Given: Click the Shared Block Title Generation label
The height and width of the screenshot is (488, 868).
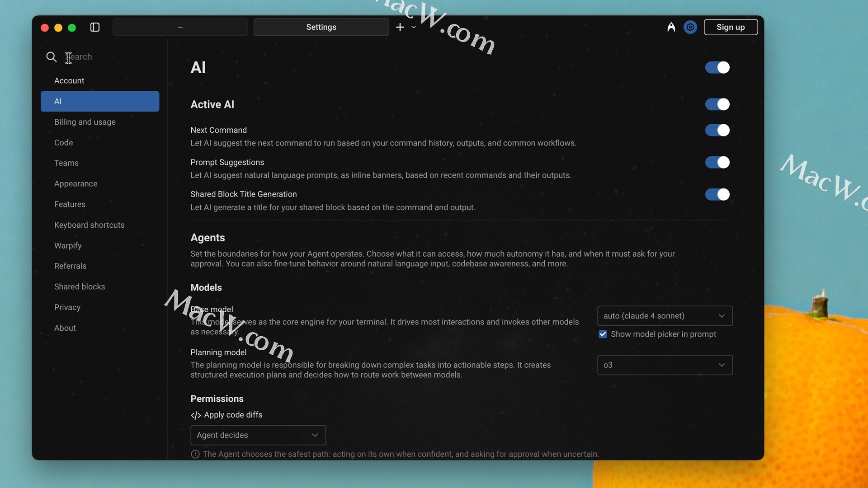Looking at the screenshot, I should pos(244,194).
